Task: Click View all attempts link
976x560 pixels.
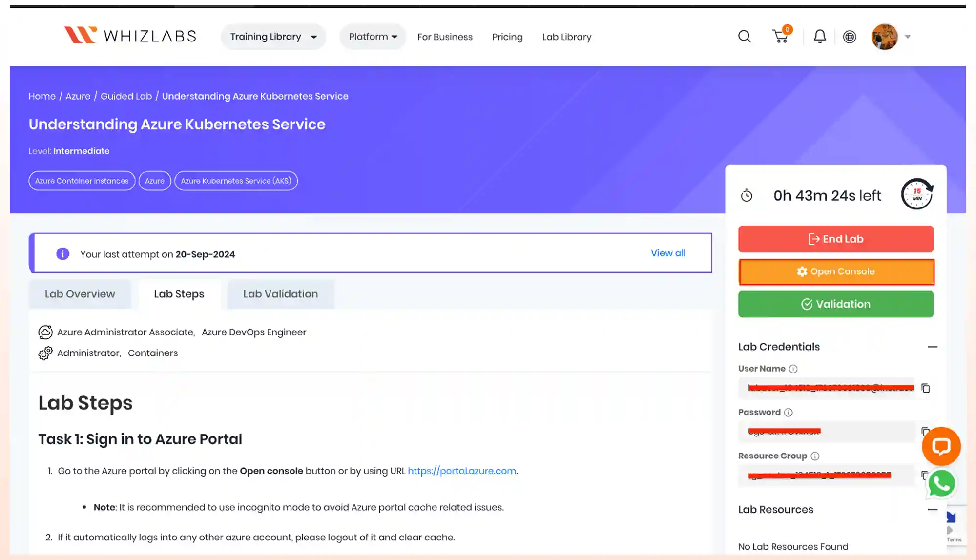Action: point(668,253)
